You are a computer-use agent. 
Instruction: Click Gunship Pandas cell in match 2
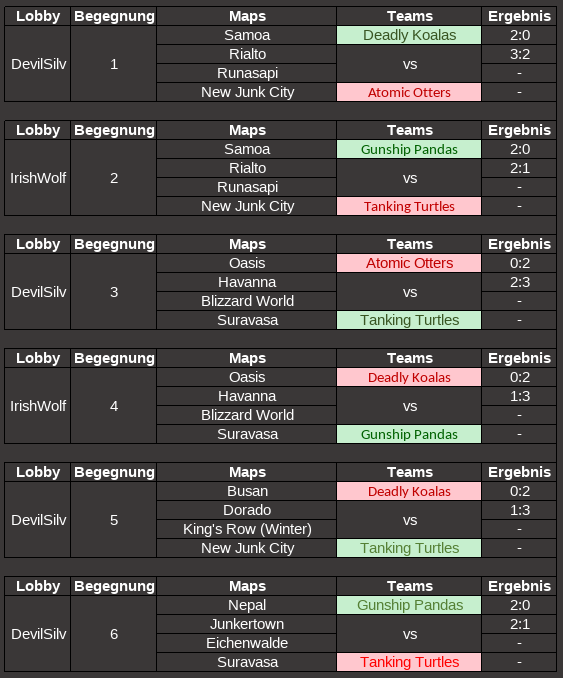point(409,149)
